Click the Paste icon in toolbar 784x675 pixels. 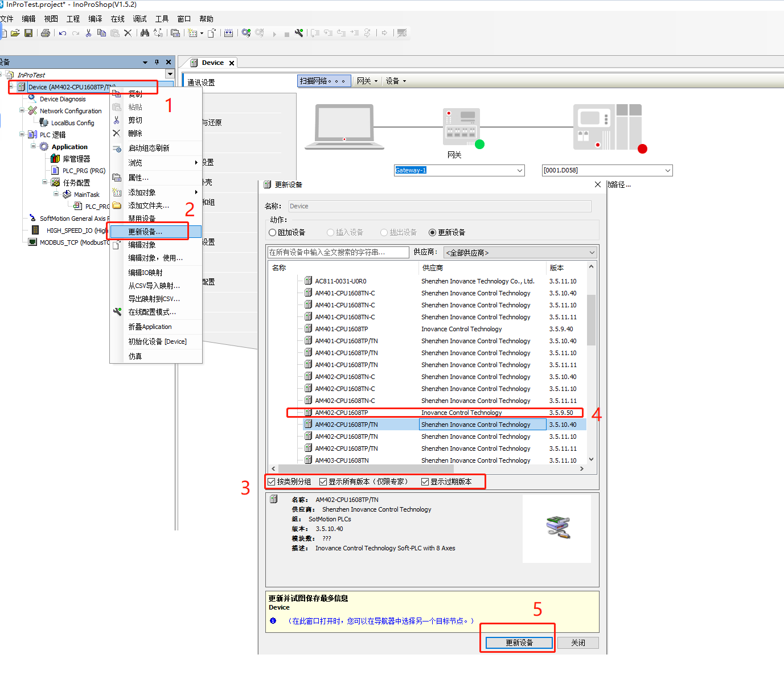click(x=116, y=32)
